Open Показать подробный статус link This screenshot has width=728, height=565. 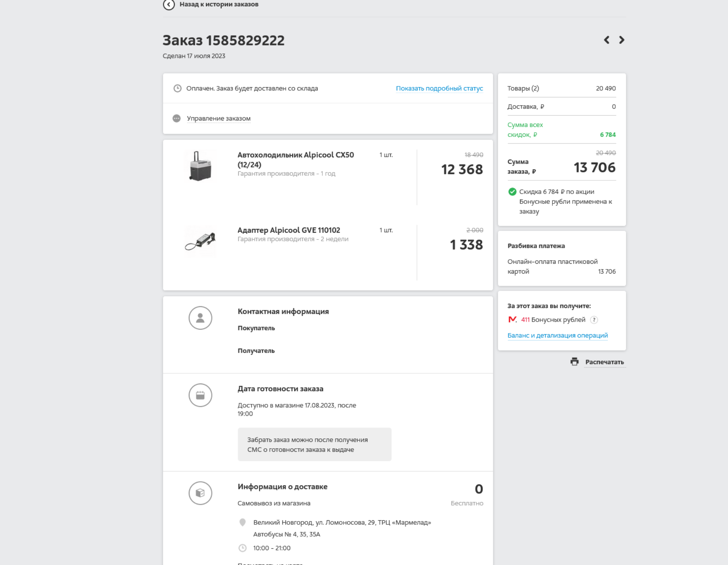439,88
